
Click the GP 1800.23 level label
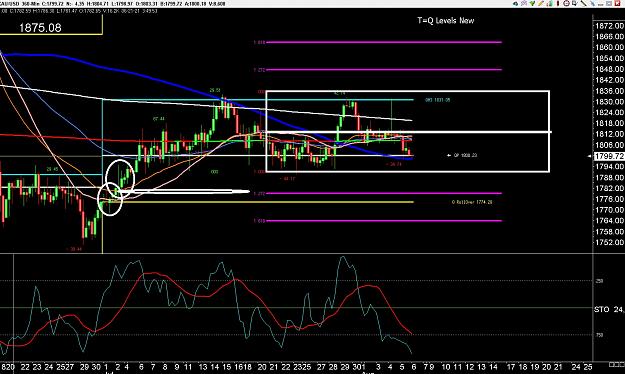tap(465, 155)
